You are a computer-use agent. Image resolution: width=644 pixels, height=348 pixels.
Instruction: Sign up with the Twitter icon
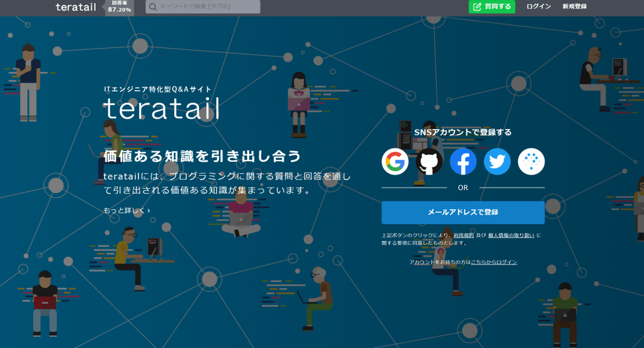pos(497,162)
